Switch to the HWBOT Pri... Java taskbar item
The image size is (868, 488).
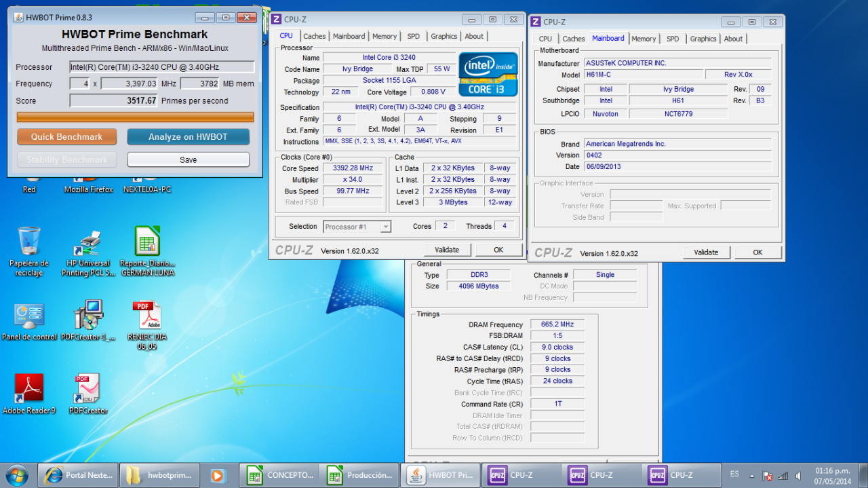[439, 475]
